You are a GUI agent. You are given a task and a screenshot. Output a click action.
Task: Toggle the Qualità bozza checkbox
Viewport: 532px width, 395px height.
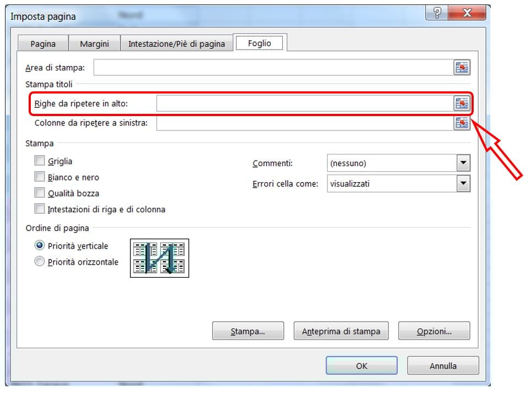[x=40, y=193]
